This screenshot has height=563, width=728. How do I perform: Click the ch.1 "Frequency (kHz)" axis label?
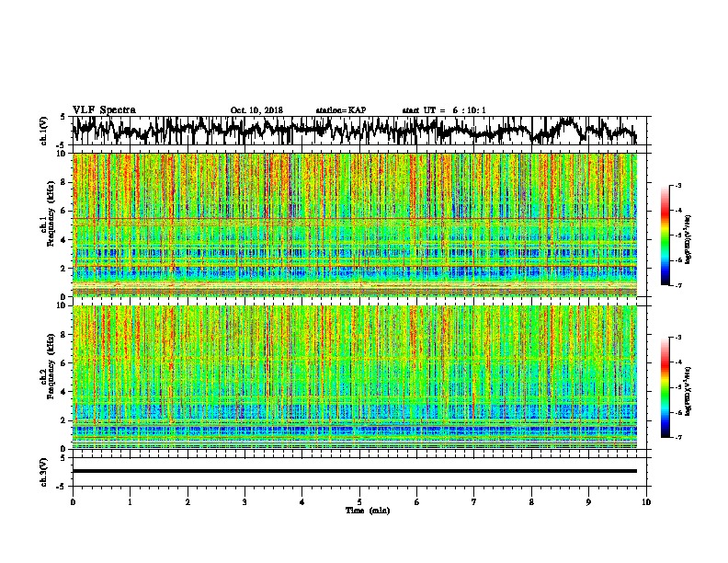pyautogui.click(x=50, y=214)
